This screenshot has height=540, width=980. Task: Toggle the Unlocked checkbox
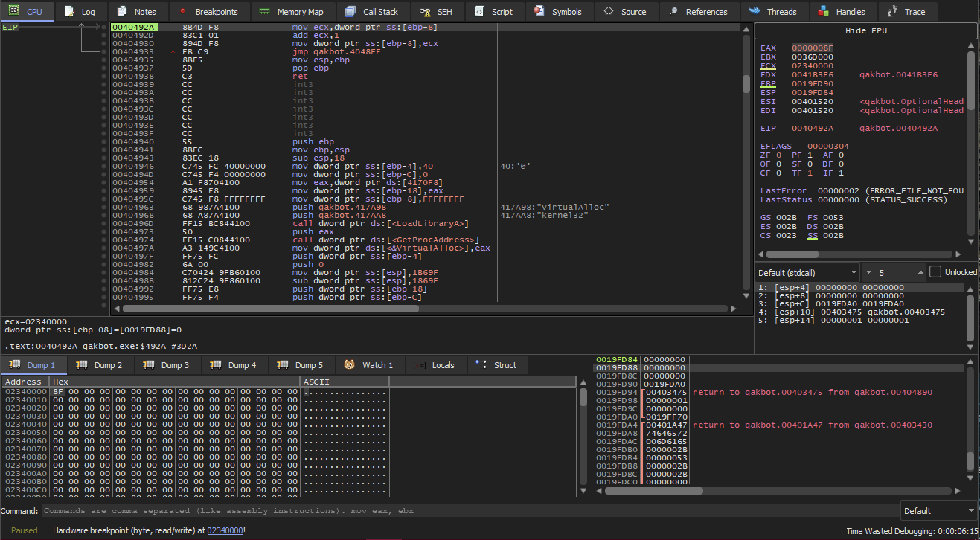click(935, 272)
